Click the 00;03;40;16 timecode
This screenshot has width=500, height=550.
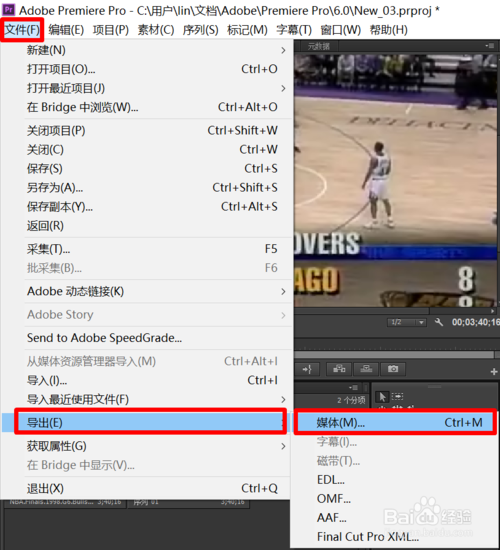475,322
